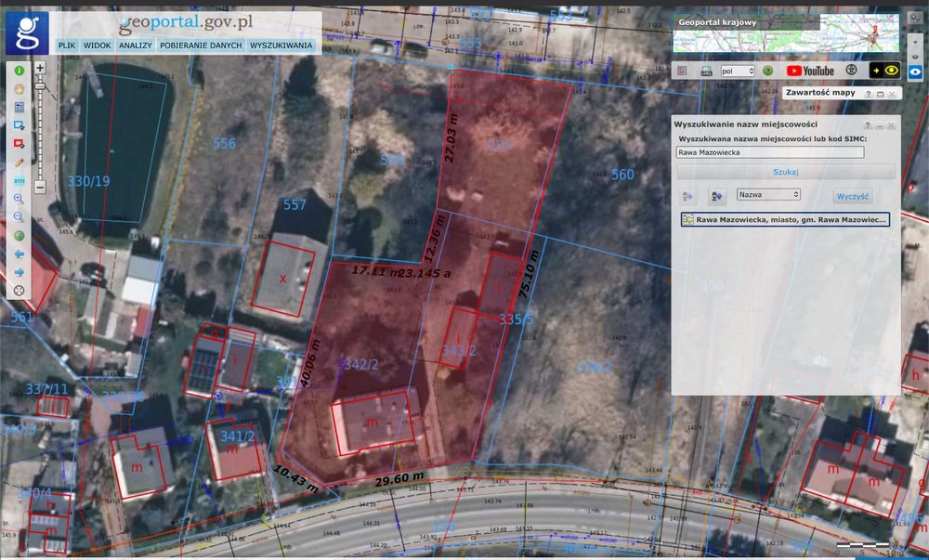Click the zoom slider handle

(40, 86)
